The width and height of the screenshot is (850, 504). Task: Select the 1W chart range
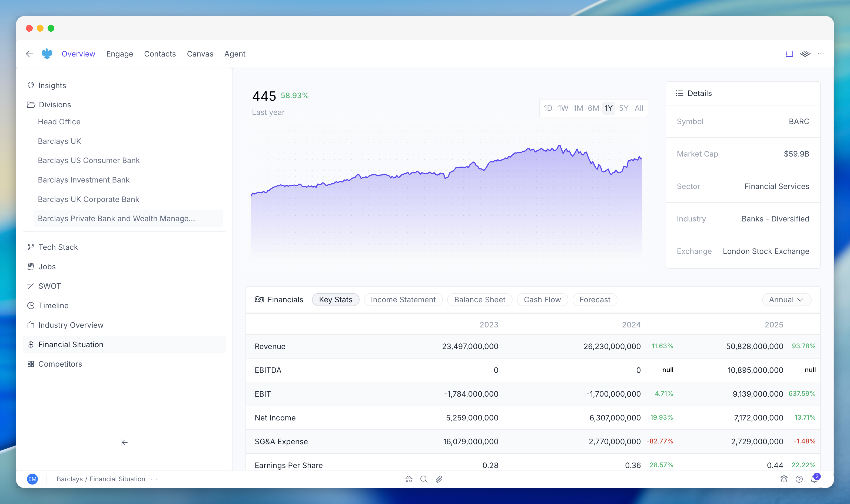point(563,108)
